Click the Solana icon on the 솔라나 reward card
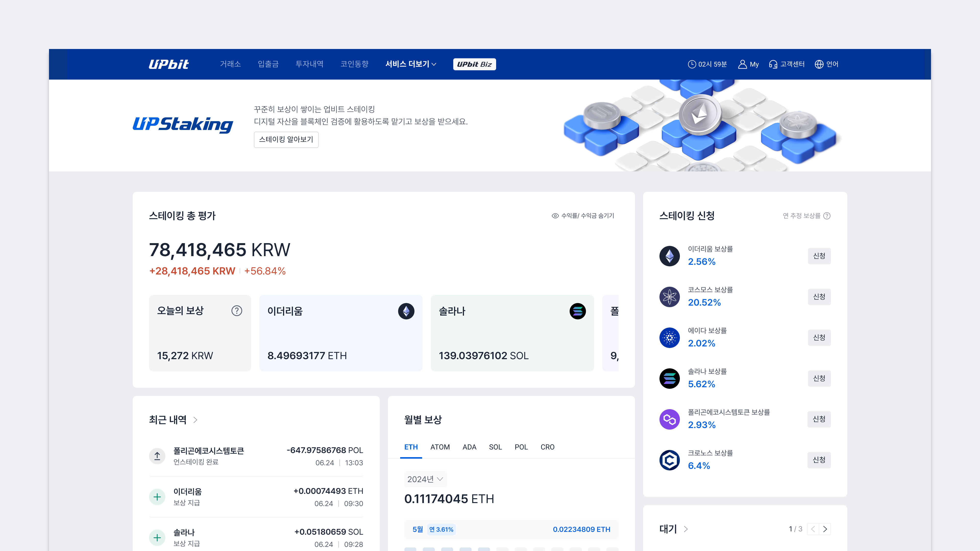 coord(578,311)
